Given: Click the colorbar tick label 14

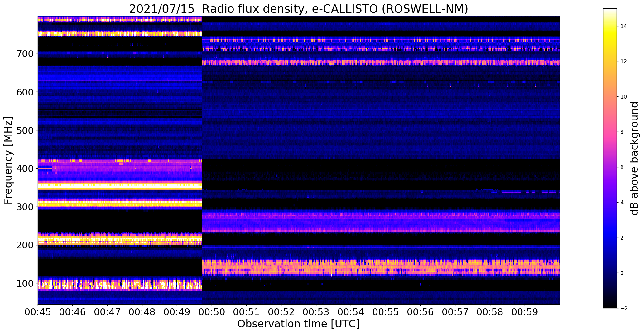Looking at the screenshot, I should pos(624,26).
